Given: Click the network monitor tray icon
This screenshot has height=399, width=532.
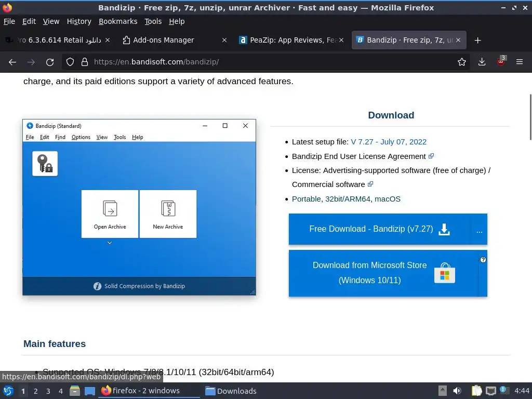Looking at the screenshot, I should coord(491,391).
